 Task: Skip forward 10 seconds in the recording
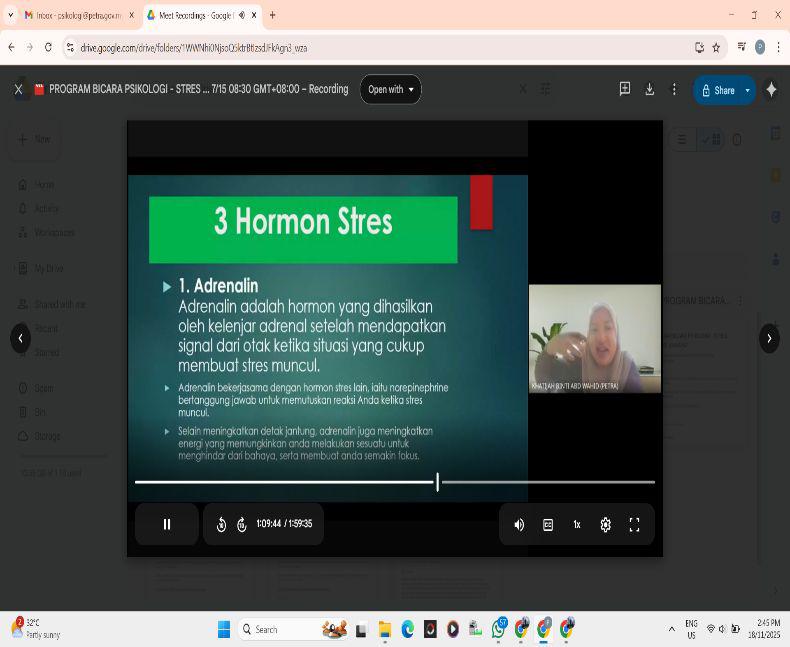242,524
